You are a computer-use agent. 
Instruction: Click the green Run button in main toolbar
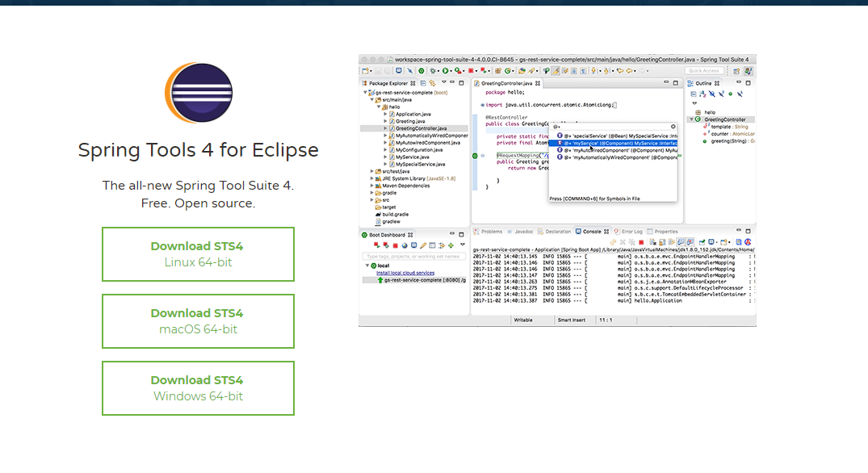(x=446, y=71)
